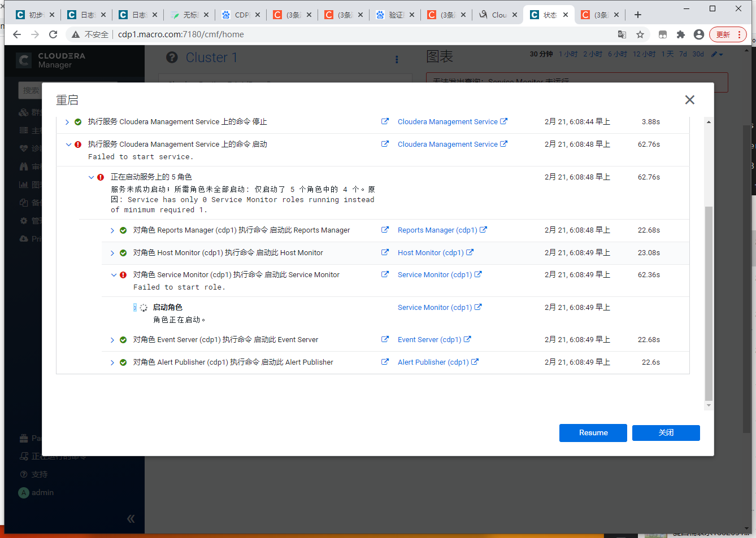Bookmark this page with the star icon

coord(640,34)
